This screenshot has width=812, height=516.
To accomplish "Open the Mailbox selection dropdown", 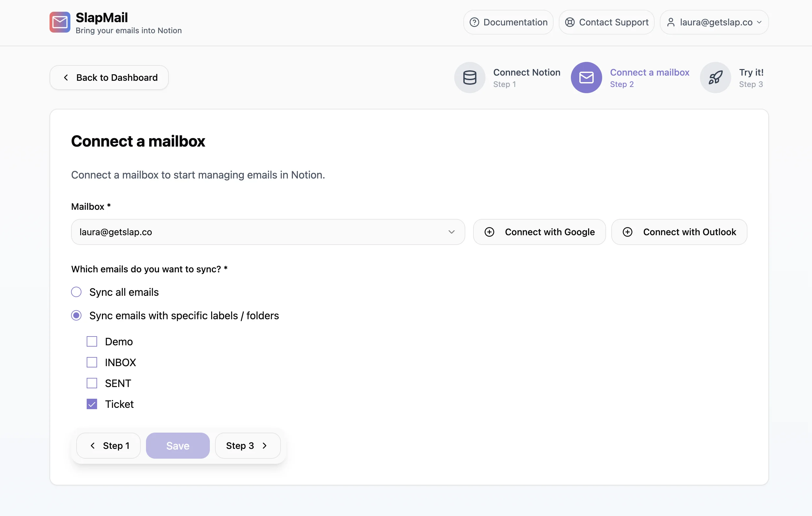I will tap(268, 232).
